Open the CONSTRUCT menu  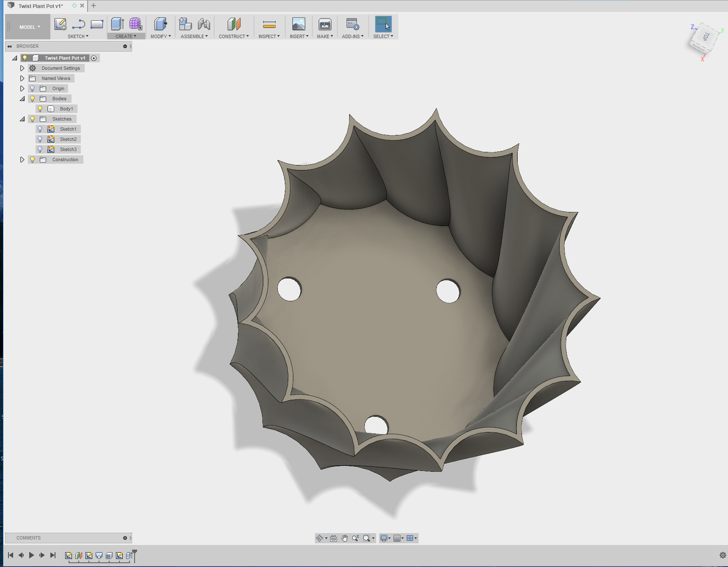pos(234,36)
